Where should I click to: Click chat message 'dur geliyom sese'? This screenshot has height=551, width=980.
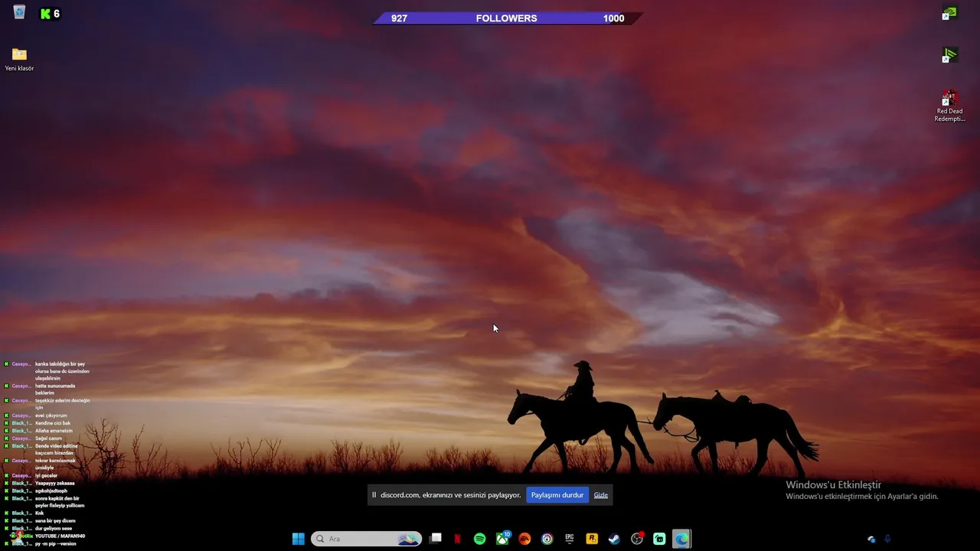tap(54, 529)
